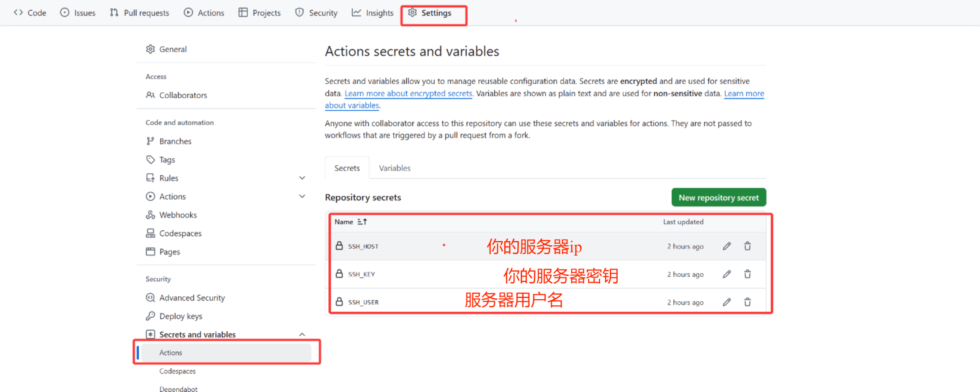This screenshot has height=392, width=980.
Task: Open the Projects board icon
Action: pyautogui.click(x=243, y=12)
